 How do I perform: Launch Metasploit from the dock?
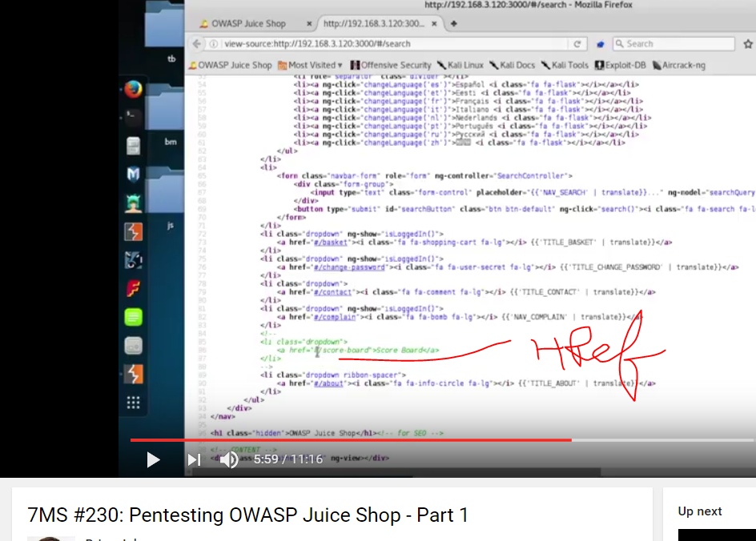coord(133,174)
